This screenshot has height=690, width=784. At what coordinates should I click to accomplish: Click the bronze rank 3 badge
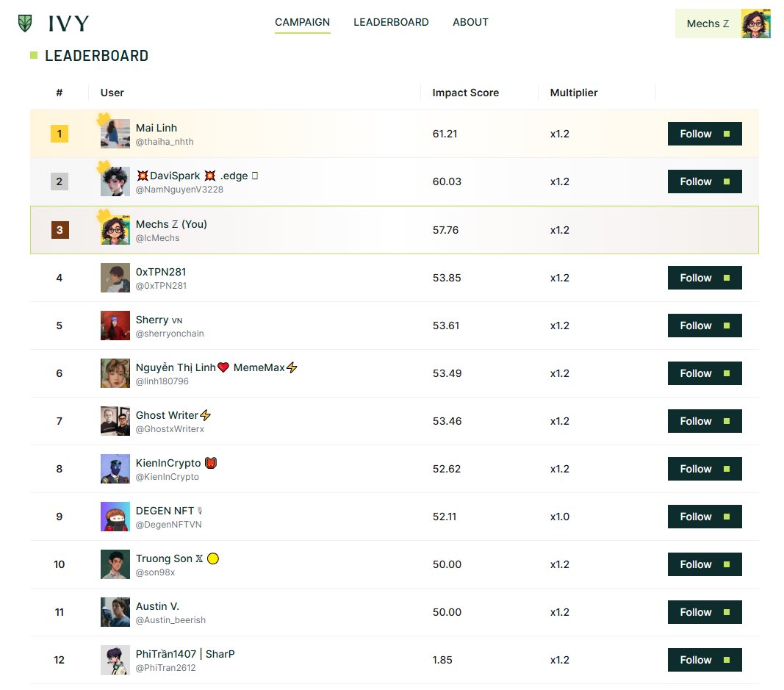[60, 230]
